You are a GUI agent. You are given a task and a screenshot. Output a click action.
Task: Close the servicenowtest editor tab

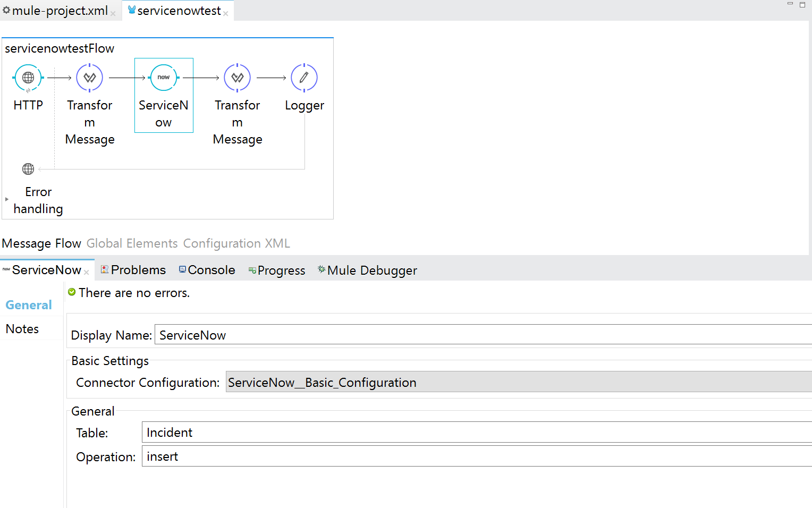click(226, 14)
